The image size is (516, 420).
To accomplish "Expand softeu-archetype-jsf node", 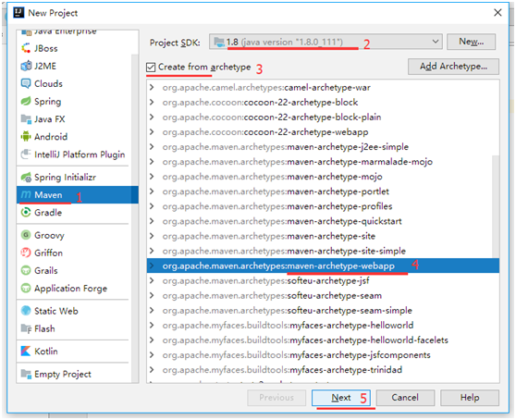I will pyautogui.click(x=152, y=280).
